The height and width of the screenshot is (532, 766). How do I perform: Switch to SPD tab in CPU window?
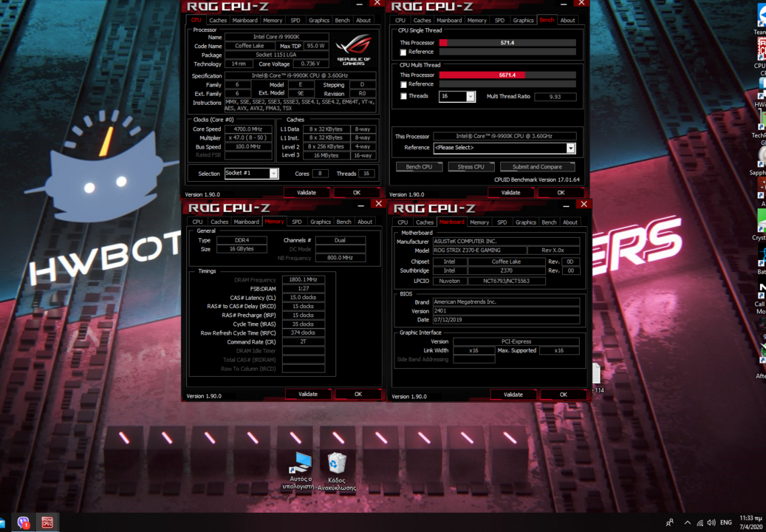[295, 21]
